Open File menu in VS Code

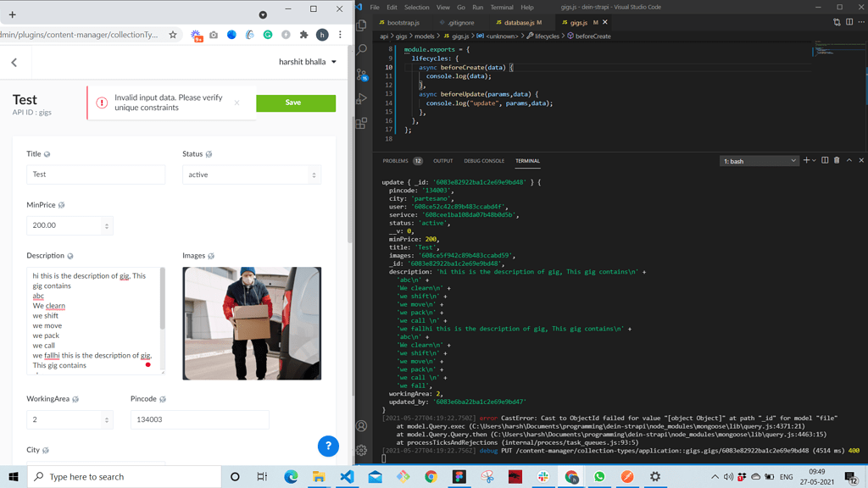(375, 7)
